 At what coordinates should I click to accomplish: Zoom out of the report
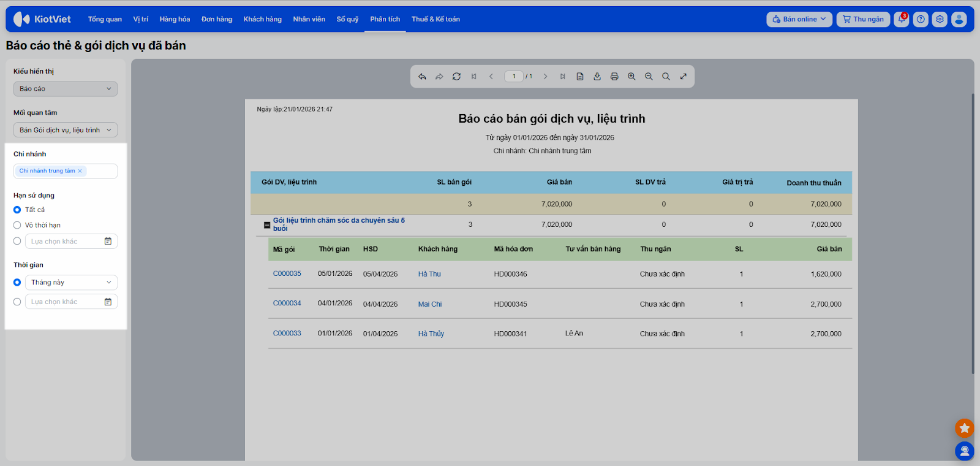(649, 77)
